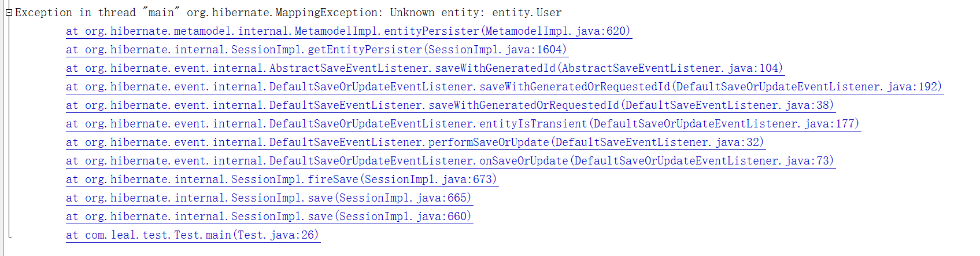This screenshot has height=256, width=980.
Task: Jump to the performSaveOrUpdate frame link
Action: [415, 142]
